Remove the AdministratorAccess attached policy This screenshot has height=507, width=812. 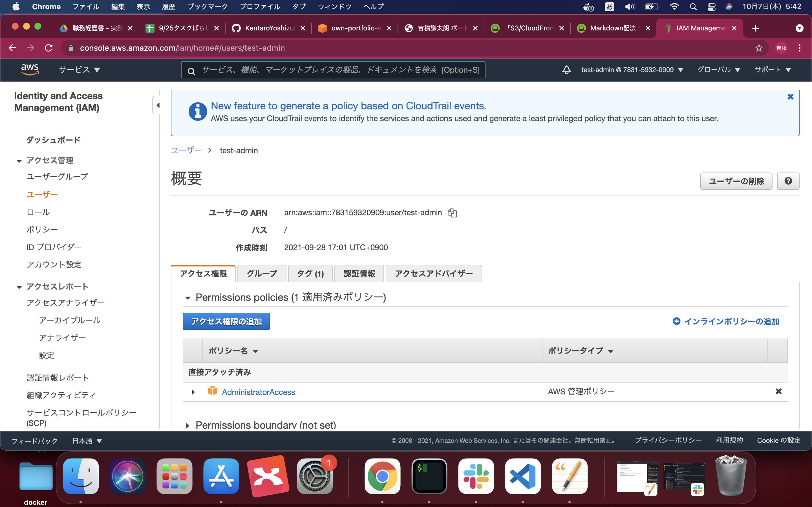(x=778, y=391)
